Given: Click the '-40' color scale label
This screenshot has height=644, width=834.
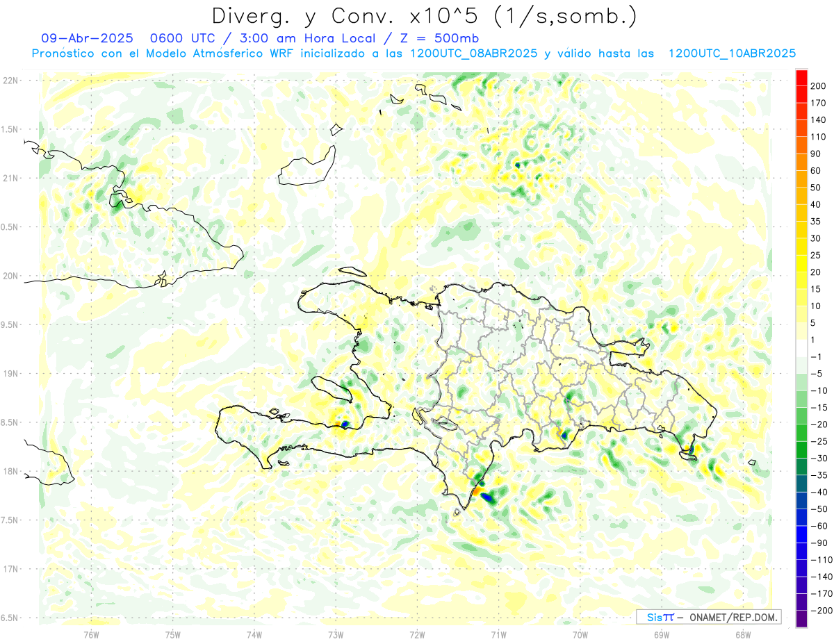Looking at the screenshot, I should pos(818,492).
